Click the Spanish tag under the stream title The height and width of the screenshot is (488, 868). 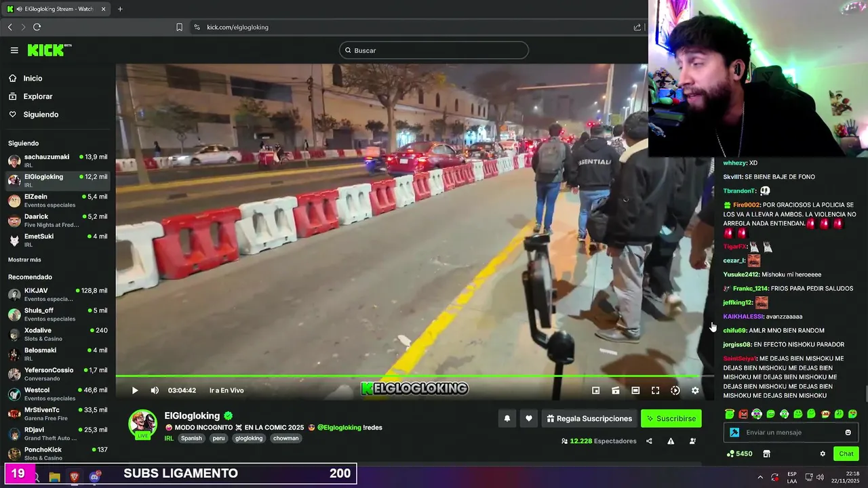tap(191, 439)
